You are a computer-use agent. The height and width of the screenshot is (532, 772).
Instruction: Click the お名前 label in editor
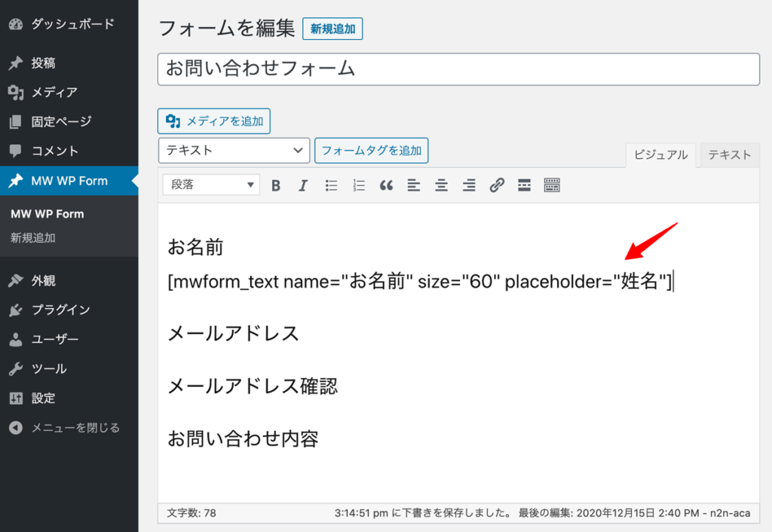[x=195, y=247]
